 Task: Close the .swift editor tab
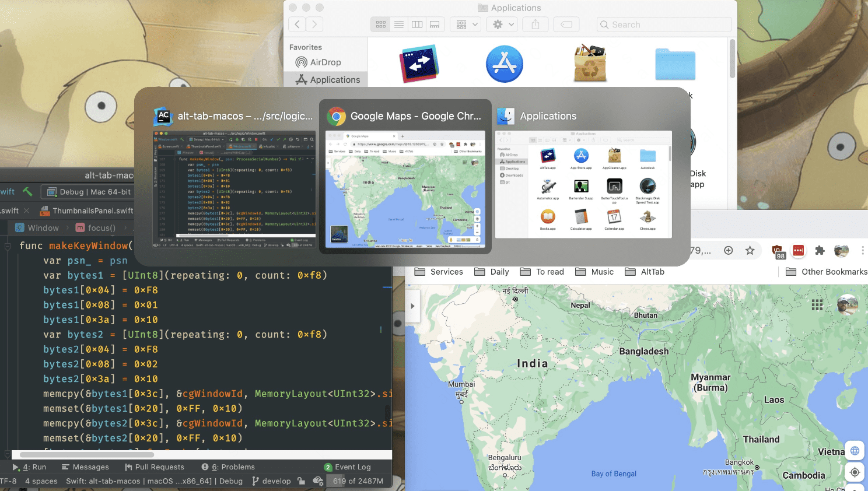pyautogui.click(x=26, y=211)
